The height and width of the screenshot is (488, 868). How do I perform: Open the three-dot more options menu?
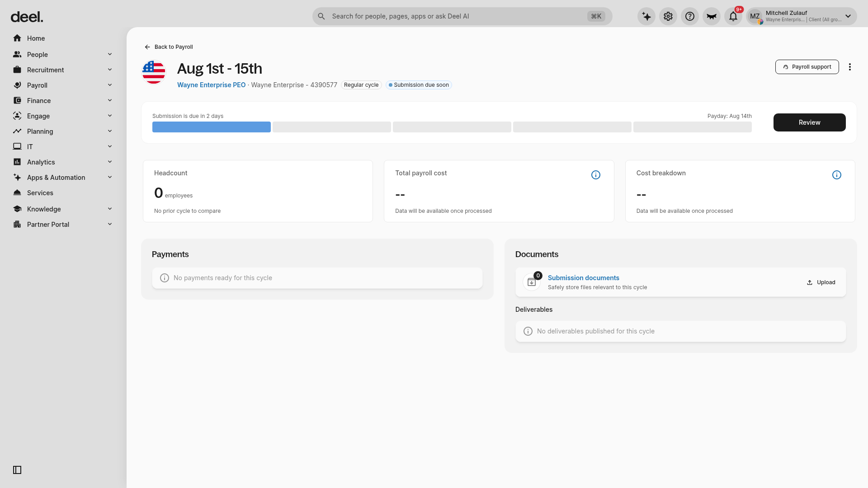(850, 67)
